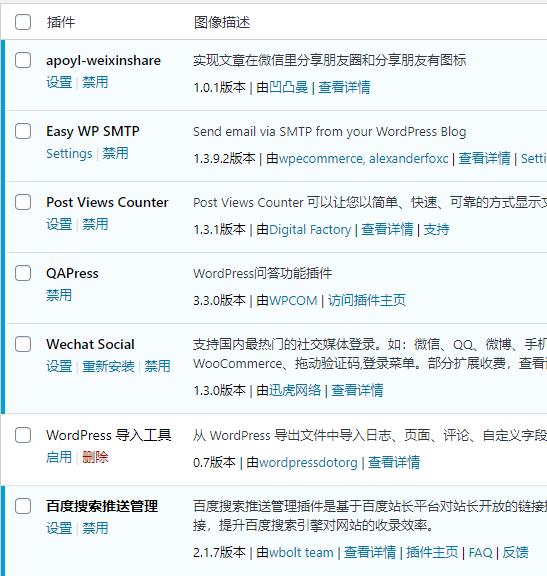This screenshot has height=576, width=547.
Task: Open the wbolt team author link
Action: coord(301,552)
